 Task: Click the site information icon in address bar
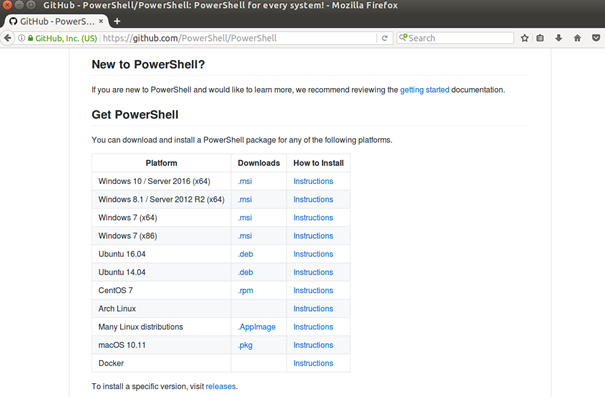point(22,38)
